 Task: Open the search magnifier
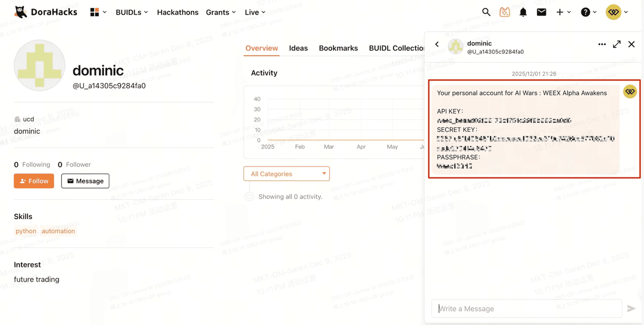point(486,12)
